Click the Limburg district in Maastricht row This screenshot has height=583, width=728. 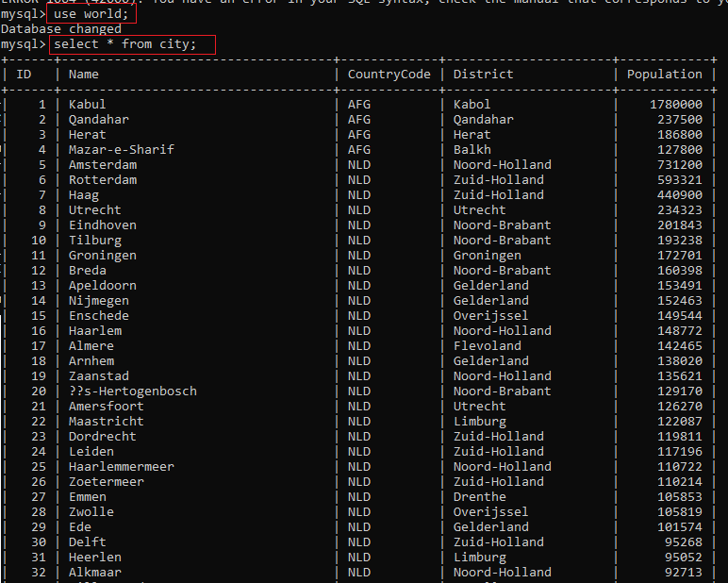tap(480, 422)
